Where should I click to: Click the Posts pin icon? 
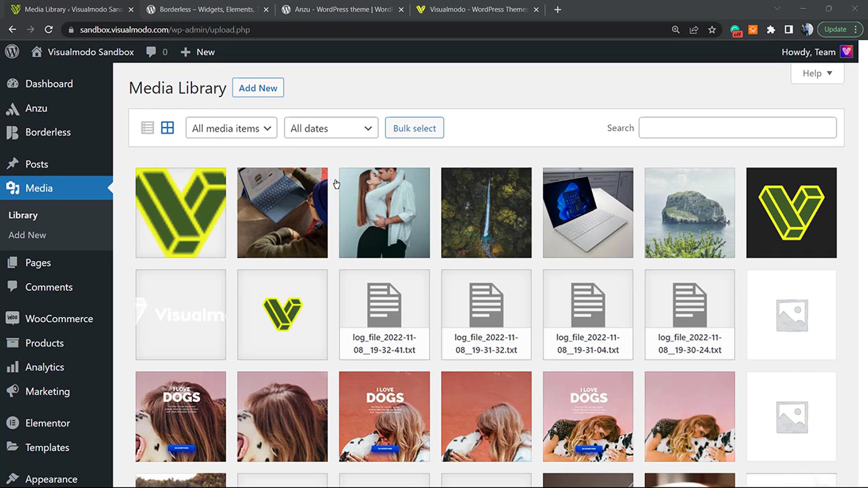[13, 164]
